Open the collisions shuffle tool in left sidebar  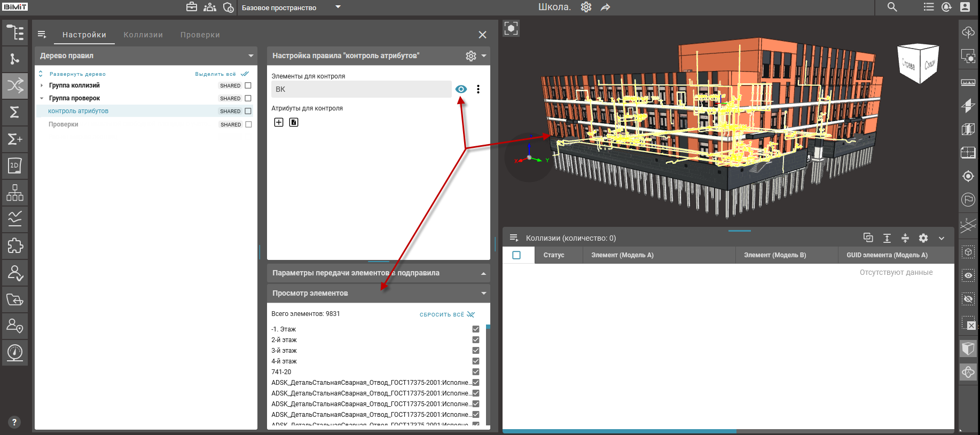point(15,85)
